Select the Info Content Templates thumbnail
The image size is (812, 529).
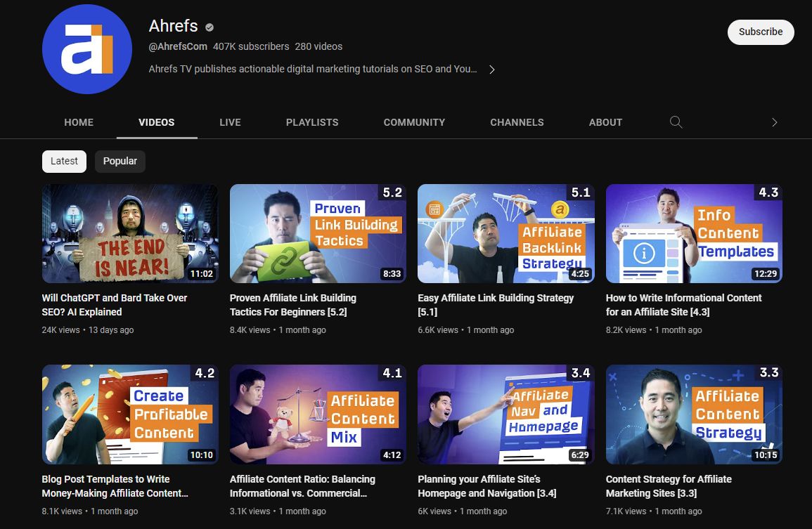pos(693,233)
